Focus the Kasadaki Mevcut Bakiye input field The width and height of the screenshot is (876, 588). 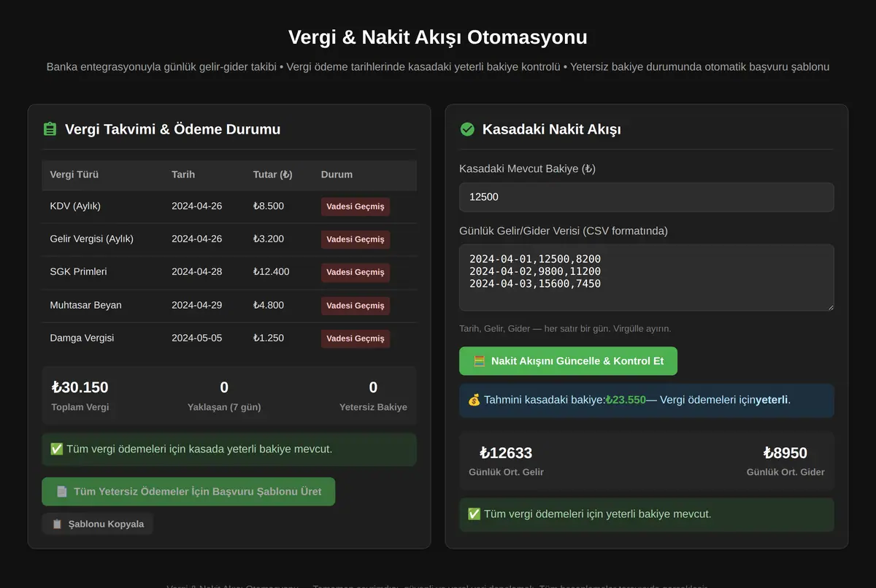(x=646, y=197)
